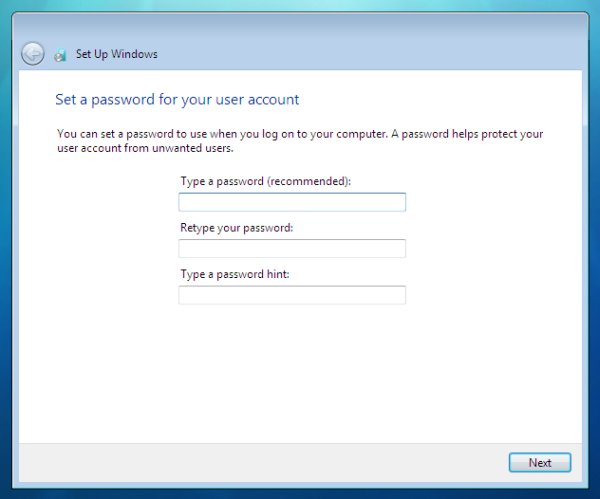Focus the 'Type a password (recommended)' field
The image size is (600, 499).
click(x=292, y=202)
